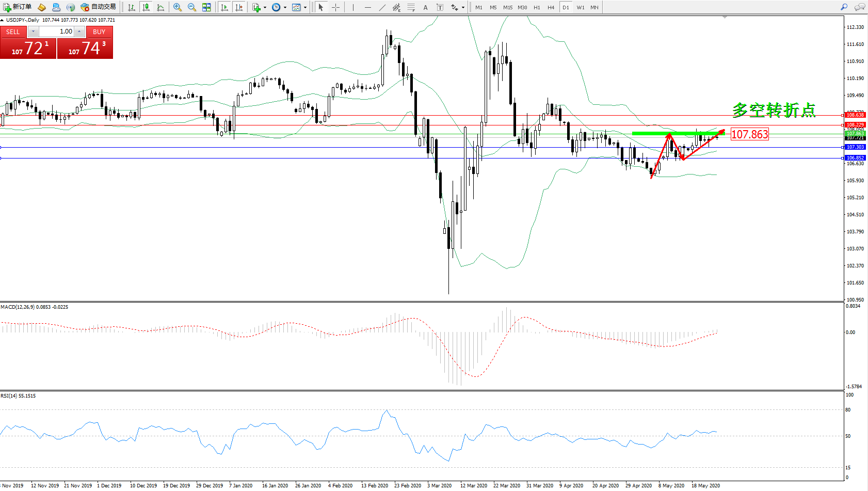Viewport: 868px width, 491px height.
Task: Click the zoom out magnifier icon
Action: point(192,7)
